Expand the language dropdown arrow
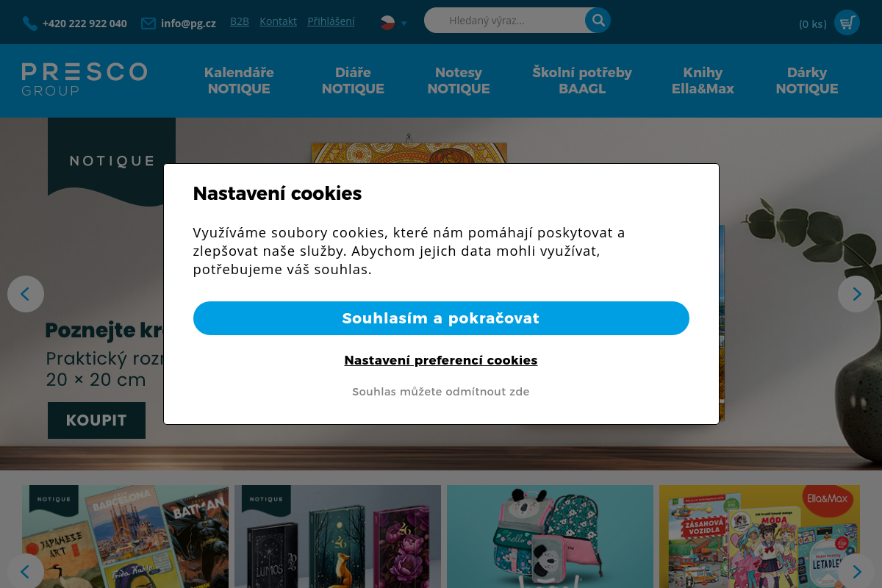 pyautogui.click(x=404, y=24)
